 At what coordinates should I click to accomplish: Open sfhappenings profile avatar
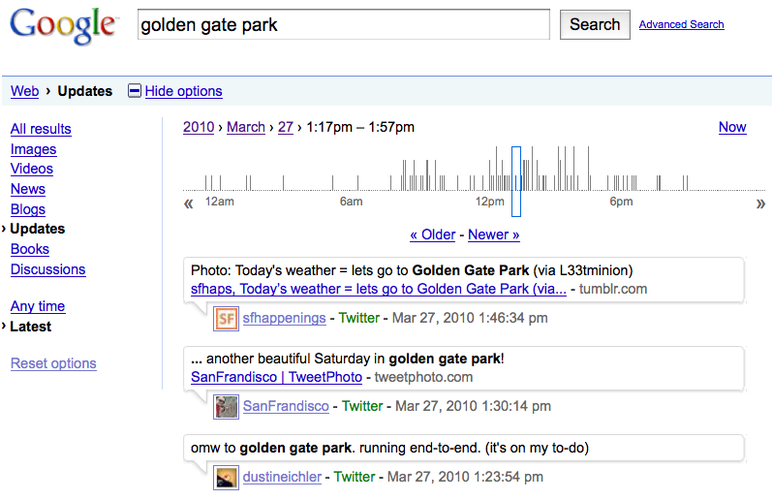[226, 319]
